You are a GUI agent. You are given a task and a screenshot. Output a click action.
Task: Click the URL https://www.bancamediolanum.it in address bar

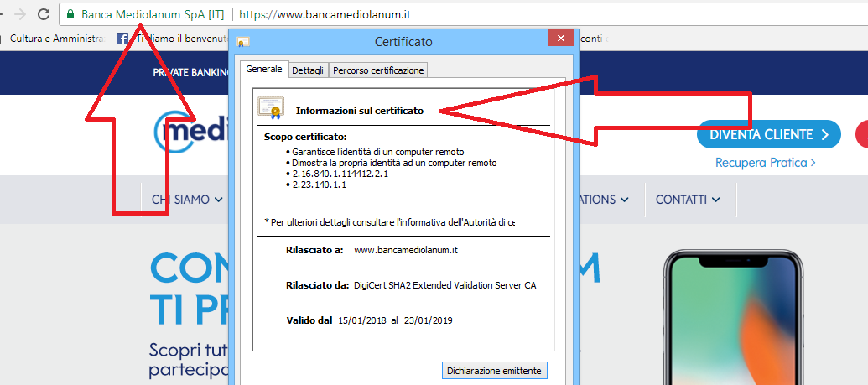325,14
